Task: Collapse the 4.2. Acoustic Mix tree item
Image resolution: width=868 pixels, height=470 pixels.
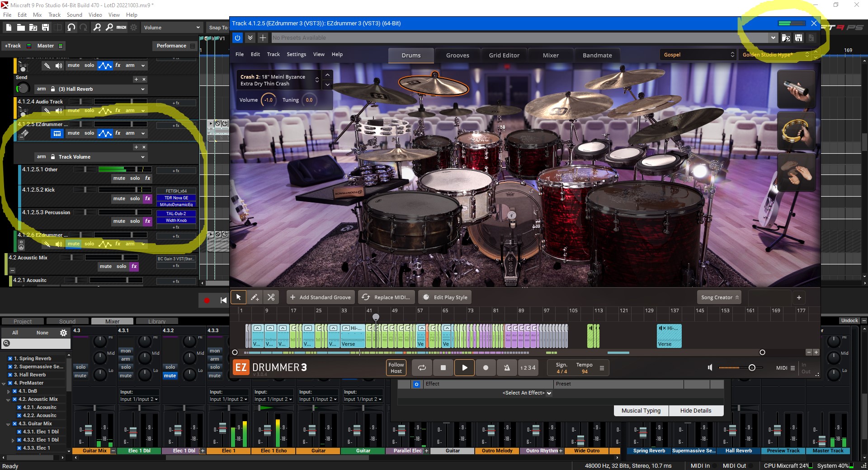Action: click(8, 399)
